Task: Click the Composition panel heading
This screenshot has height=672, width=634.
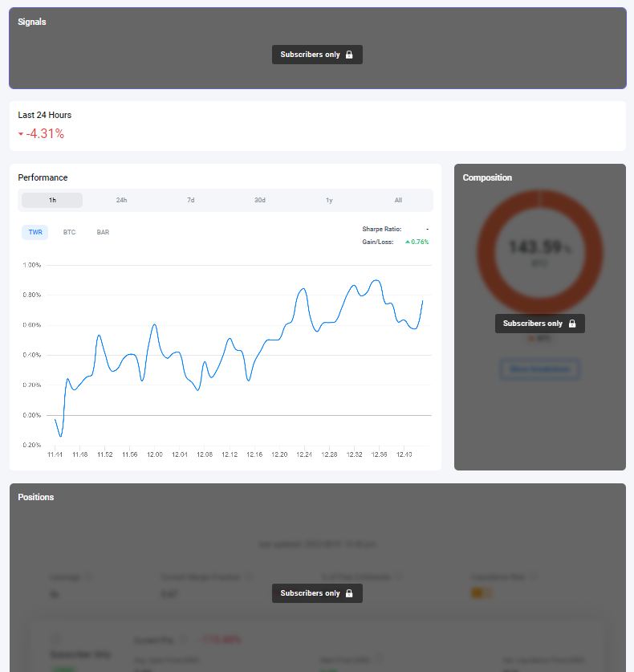Action: 487,177
